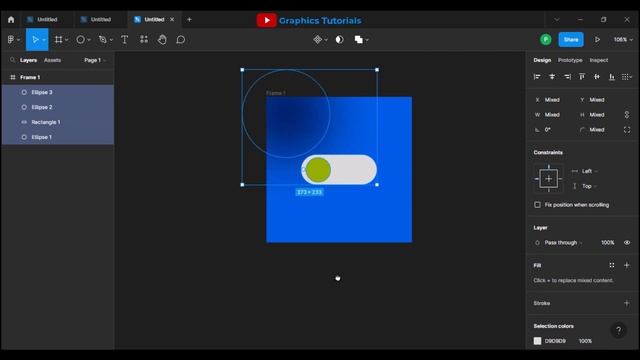This screenshot has height=360, width=640.
Task: Click Align top icon
Action: 582,77
